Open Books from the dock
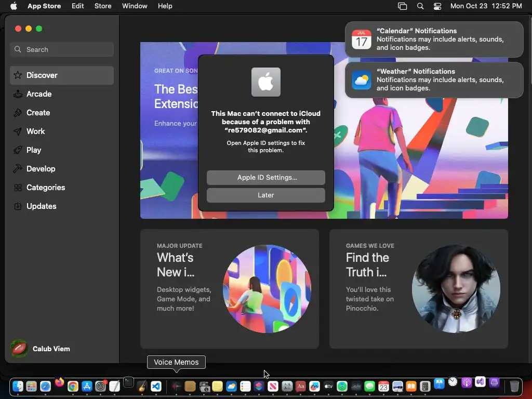Screen dimensions: 532x399 (x=411, y=386)
